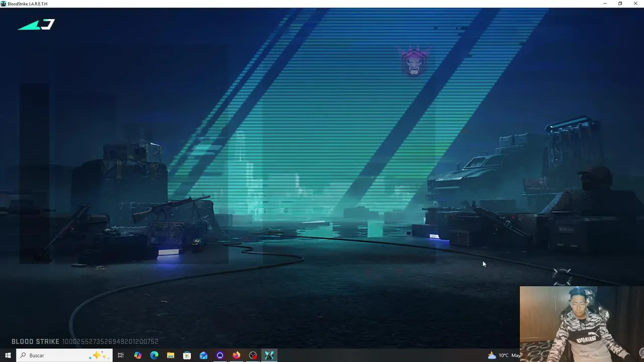Click the spinning loading icon
Viewport: 644px width, 362px height.
(x=562, y=276)
